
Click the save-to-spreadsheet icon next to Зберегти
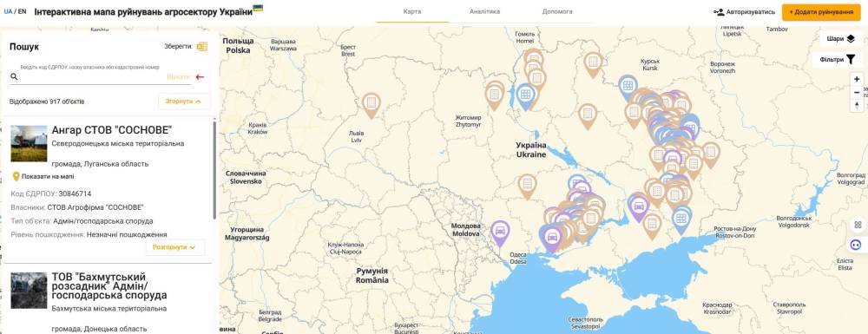(201, 47)
